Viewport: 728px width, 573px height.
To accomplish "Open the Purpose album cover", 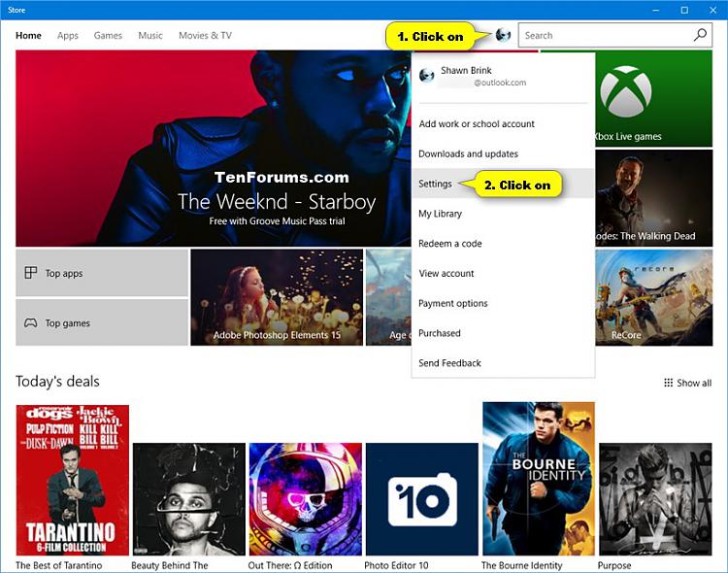I will [x=655, y=499].
